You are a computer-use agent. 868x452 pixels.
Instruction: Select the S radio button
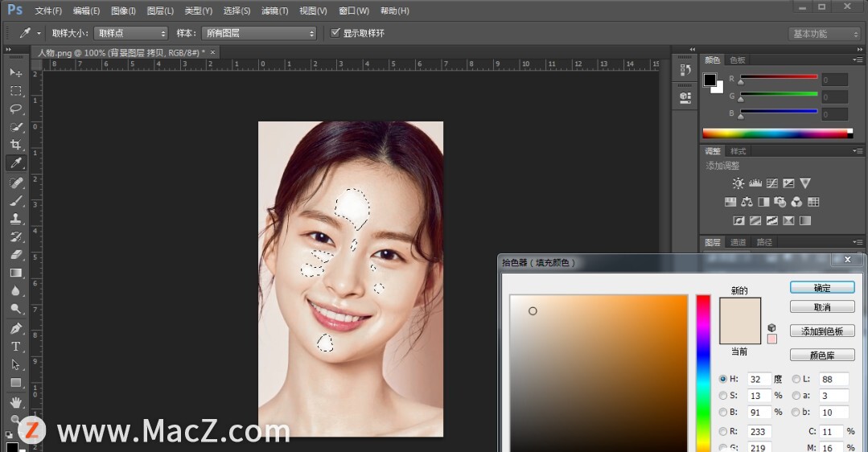[x=723, y=396]
